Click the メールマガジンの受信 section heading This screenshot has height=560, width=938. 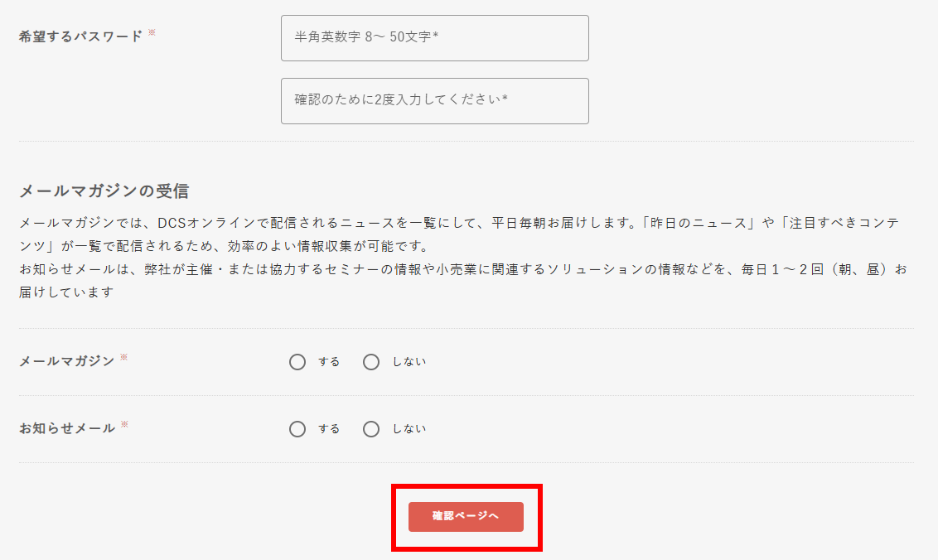104,191
